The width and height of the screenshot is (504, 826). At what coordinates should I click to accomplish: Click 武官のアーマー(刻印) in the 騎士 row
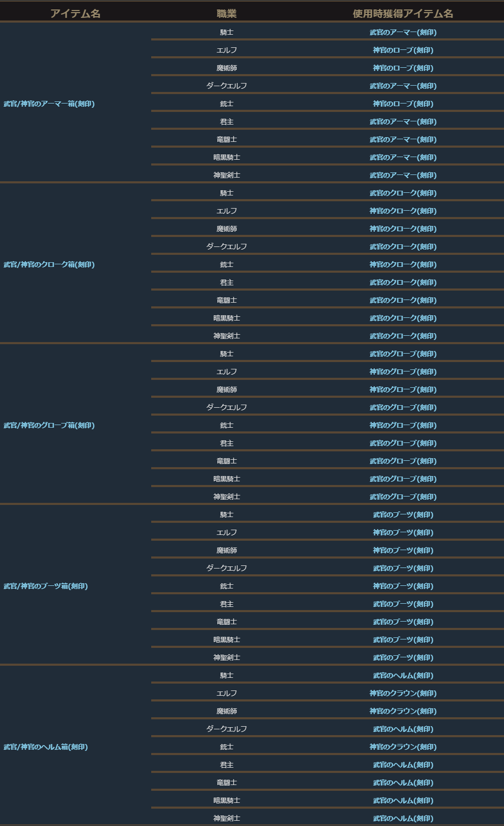click(x=403, y=33)
